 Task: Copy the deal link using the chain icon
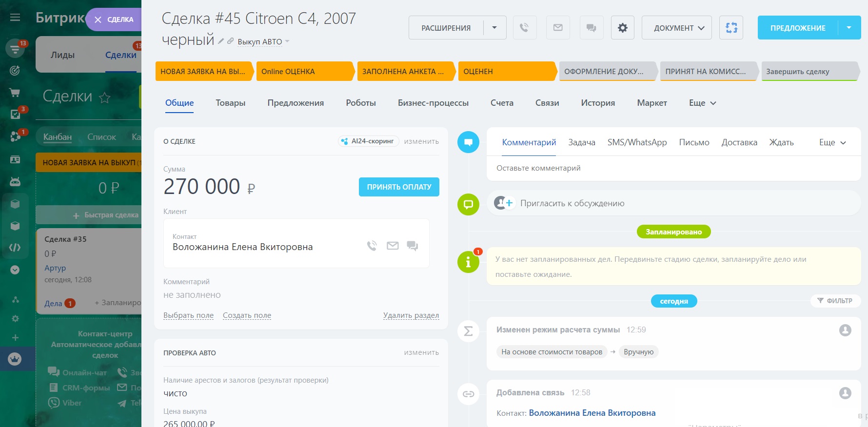(230, 41)
